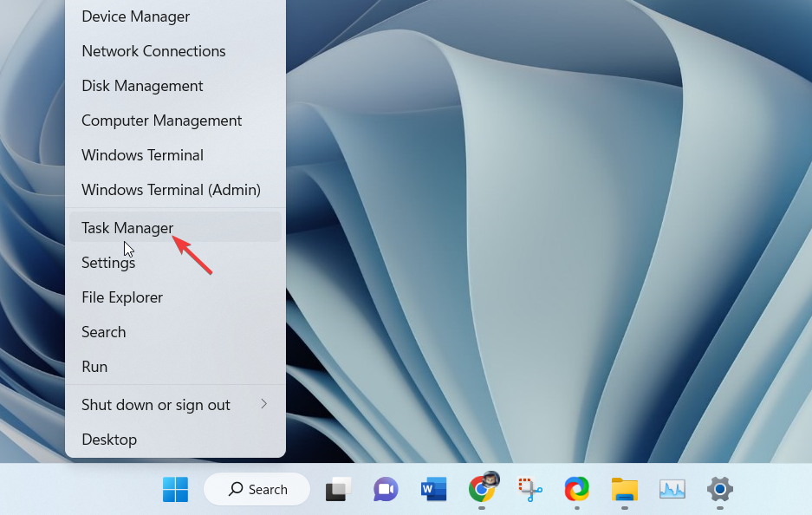Open the Run dialog entry

(x=175, y=368)
